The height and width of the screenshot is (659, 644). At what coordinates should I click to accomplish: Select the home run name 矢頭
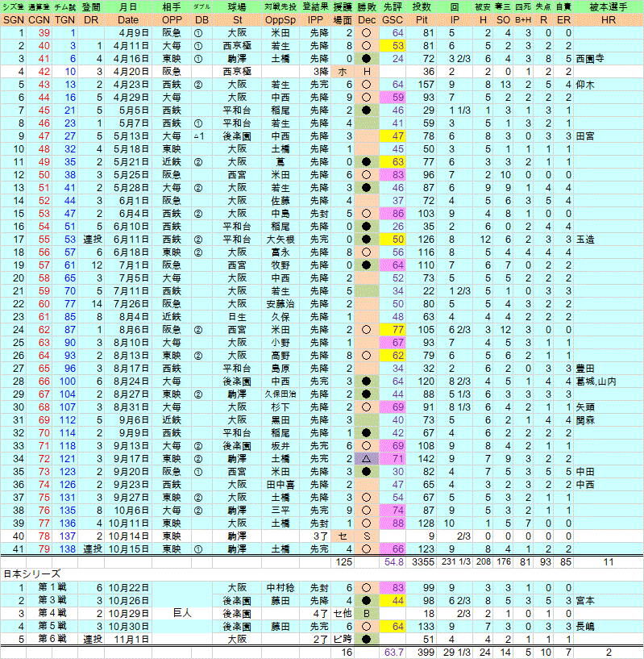[585, 407]
